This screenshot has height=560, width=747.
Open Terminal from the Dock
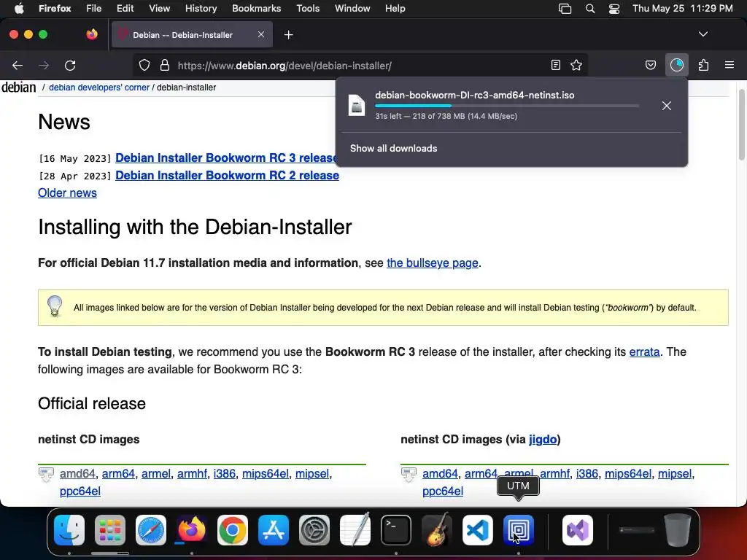[396, 529]
